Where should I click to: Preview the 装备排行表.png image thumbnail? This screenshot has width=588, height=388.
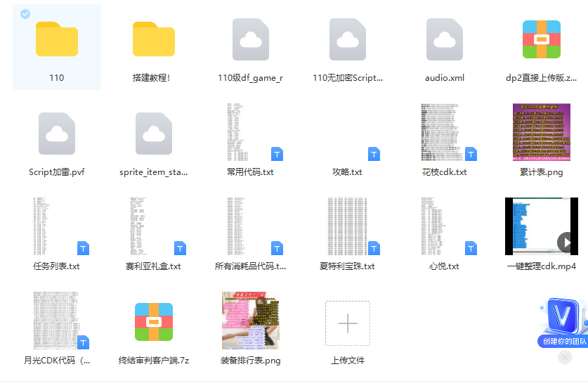[x=251, y=321]
